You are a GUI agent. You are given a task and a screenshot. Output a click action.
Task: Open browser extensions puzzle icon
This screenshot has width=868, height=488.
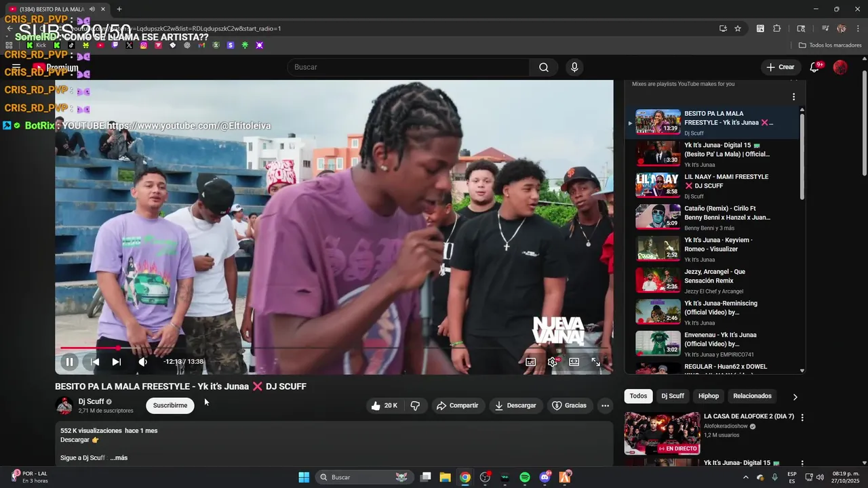click(x=777, y=28)
